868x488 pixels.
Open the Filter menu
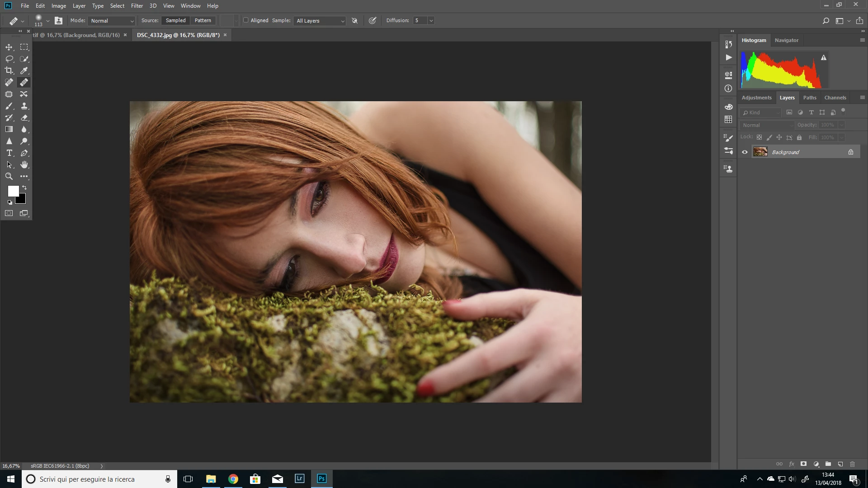tap(137, 6)
